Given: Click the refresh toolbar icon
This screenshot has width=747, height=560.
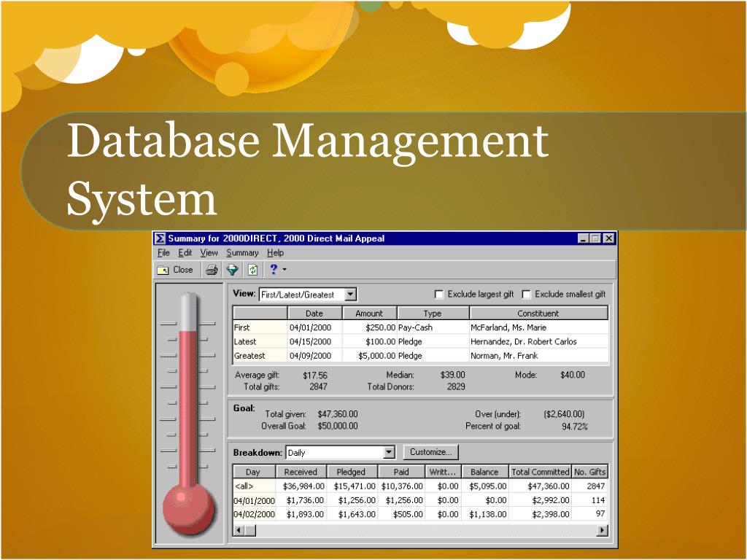Looking at the screenshot, I should point(252,270).
